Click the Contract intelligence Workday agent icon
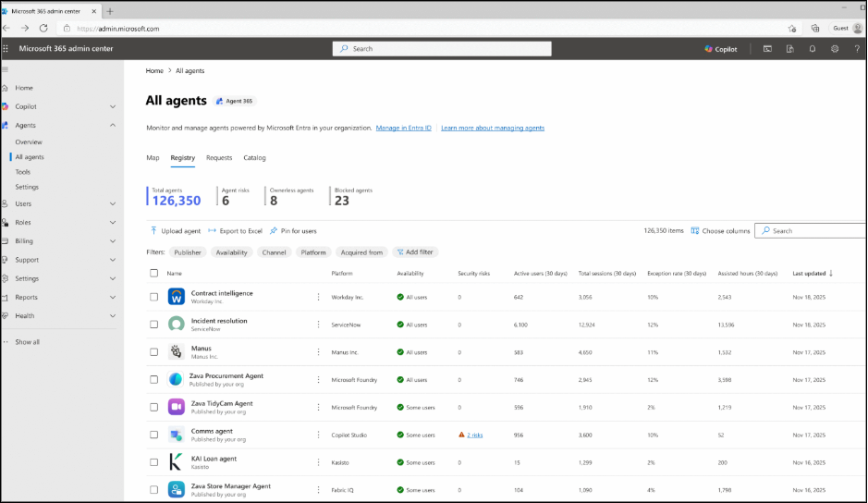Screen dimensions: 868x503 coord(176,297)
